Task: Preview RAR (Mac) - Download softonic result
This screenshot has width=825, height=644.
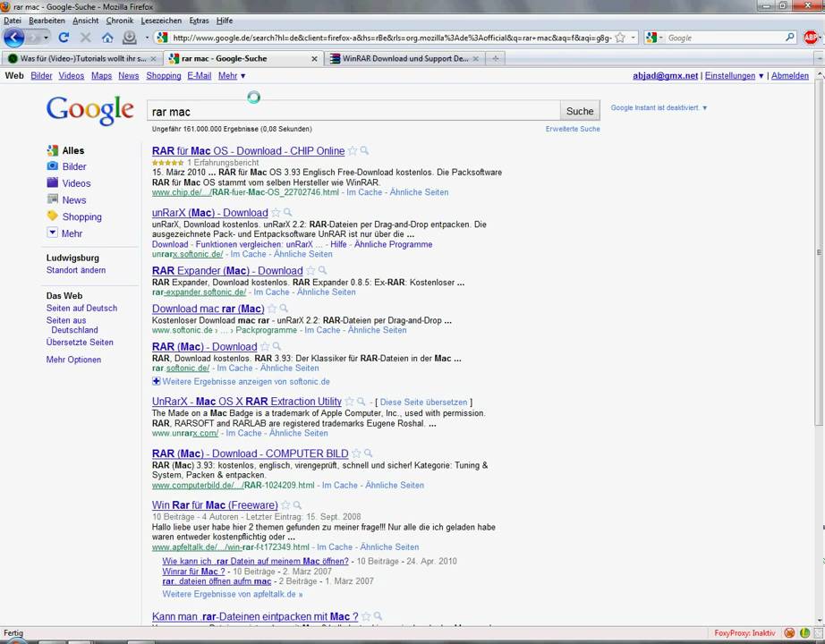Action: click(276, 347)
